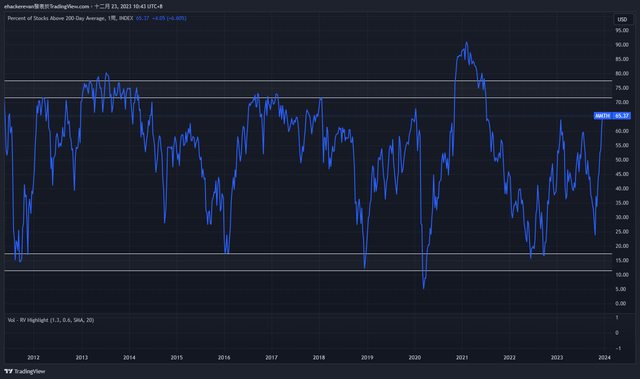
Task: Click the 1 value on the volume pane axis
Action: coord(617,317)
